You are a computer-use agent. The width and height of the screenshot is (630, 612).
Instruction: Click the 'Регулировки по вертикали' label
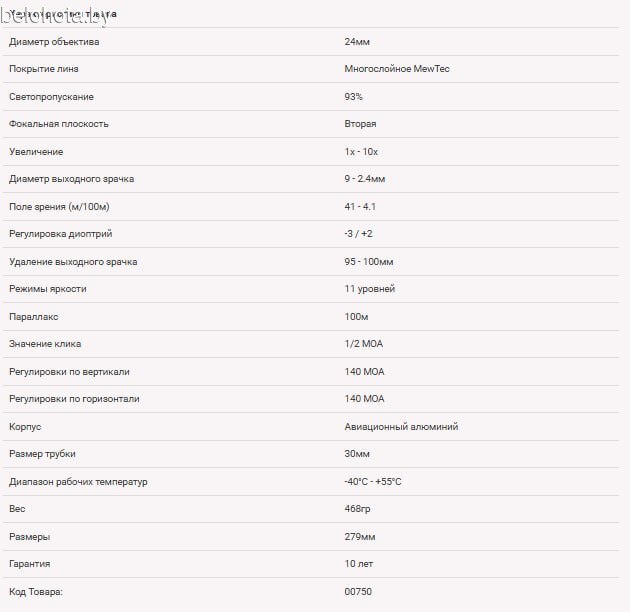(69, 372)
